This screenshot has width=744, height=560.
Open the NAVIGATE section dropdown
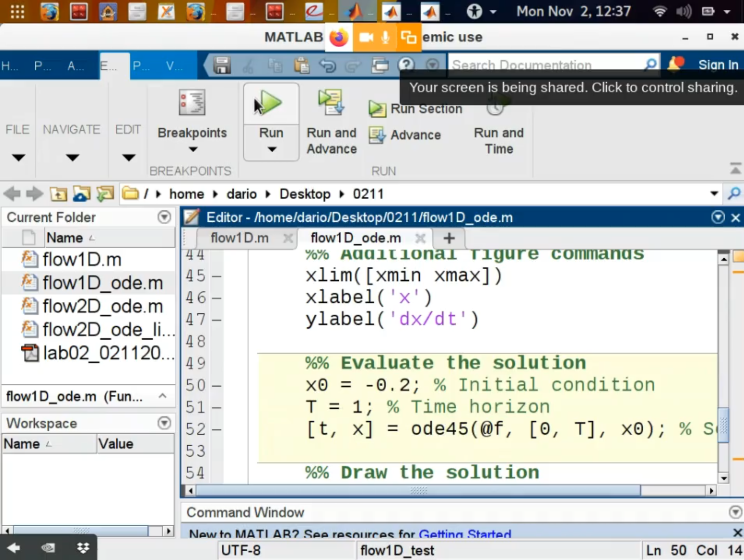[72, 157]
